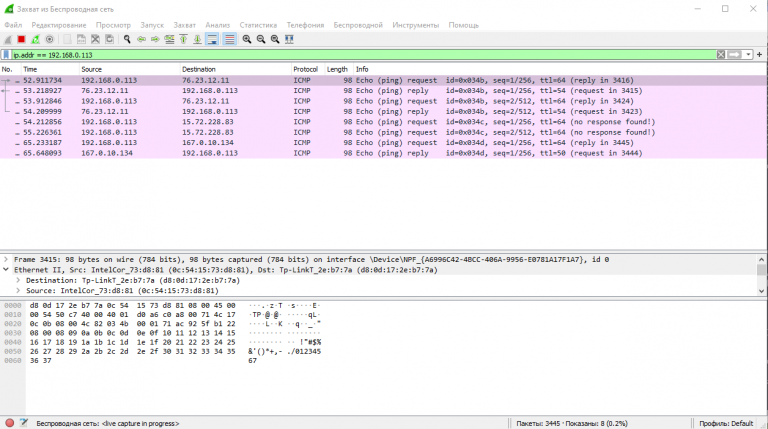Screen dimensions: 768x429
Task: Sort by the Length column header
Action: [339, 70]
